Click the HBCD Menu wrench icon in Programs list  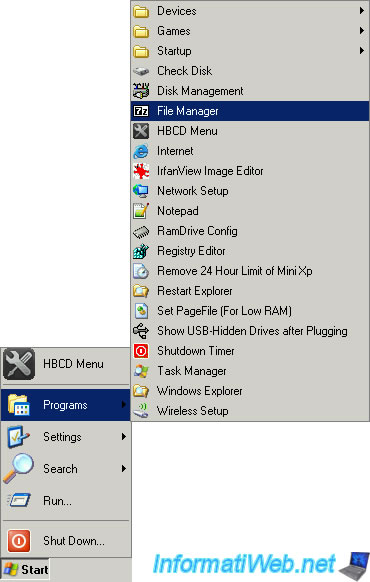click(x=141, y=131)
